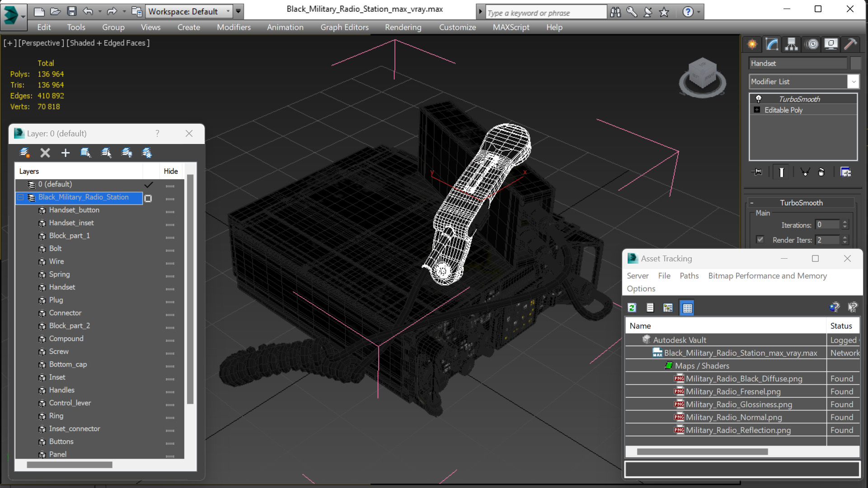
Task: Open the help question mark icon
Action: point(688,12)
